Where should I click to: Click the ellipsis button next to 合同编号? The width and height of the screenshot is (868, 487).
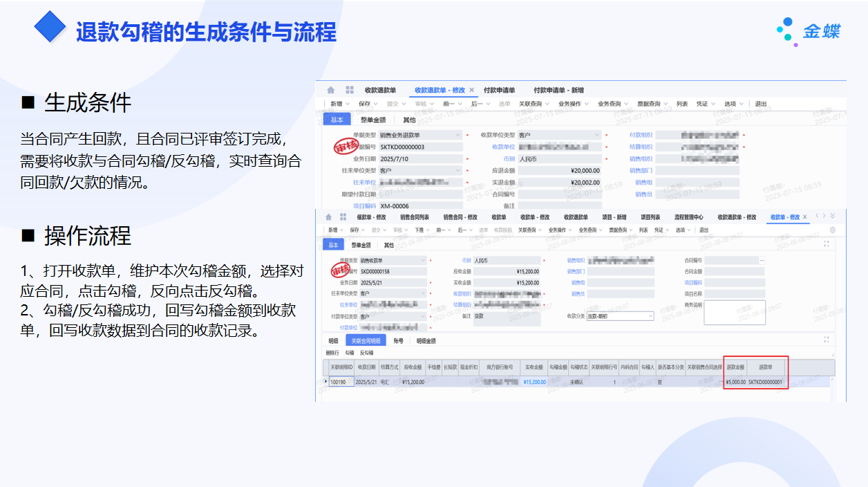click(x=762, y=261)
